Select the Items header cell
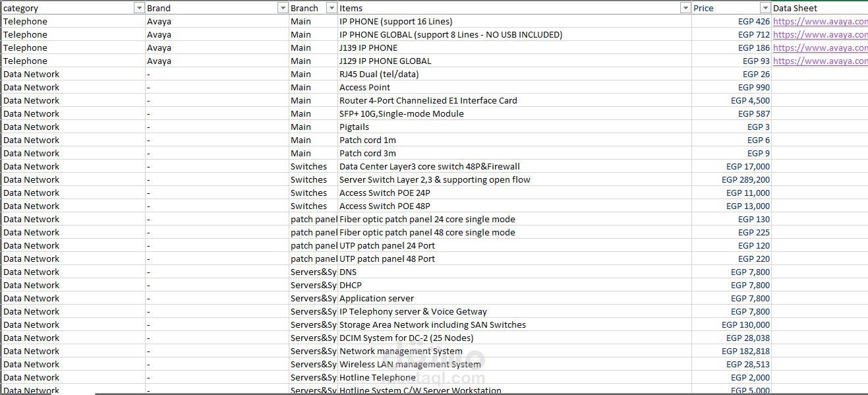This screenshot has height=395, width=868. (x=515, y=8)
